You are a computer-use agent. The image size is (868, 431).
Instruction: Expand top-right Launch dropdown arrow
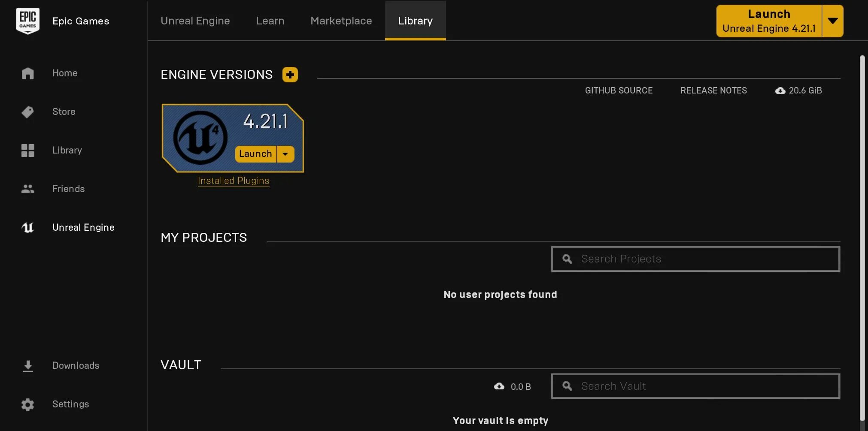[x=833, y=21]
